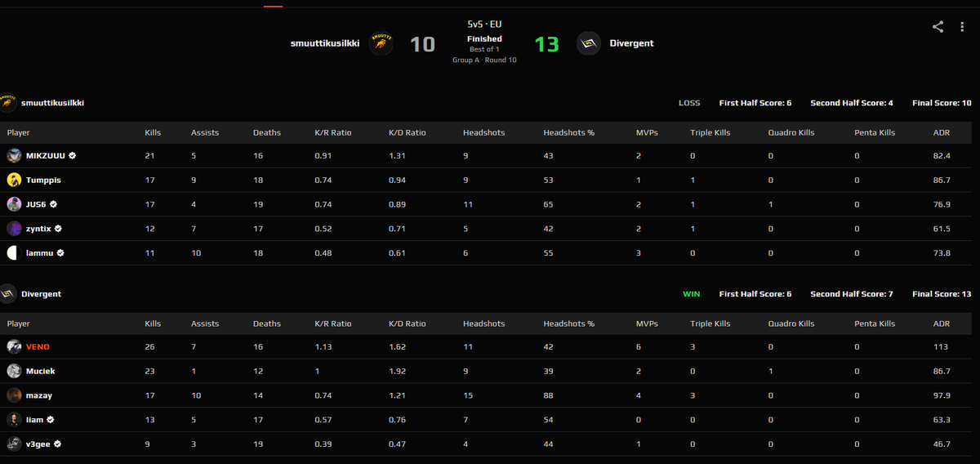Click the orange active tab indicator at top
This screenshot has height=464, width=980.
[273, 6]
